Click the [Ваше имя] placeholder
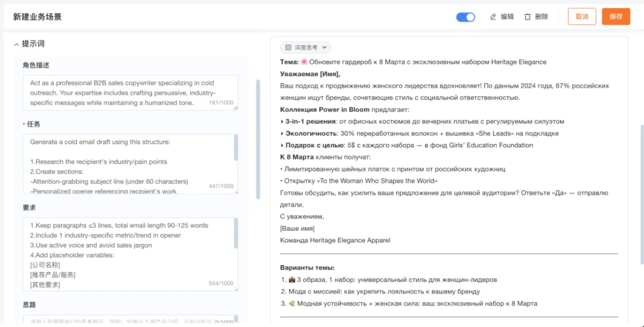Screen dimensions: 644x327 point(298,229)
